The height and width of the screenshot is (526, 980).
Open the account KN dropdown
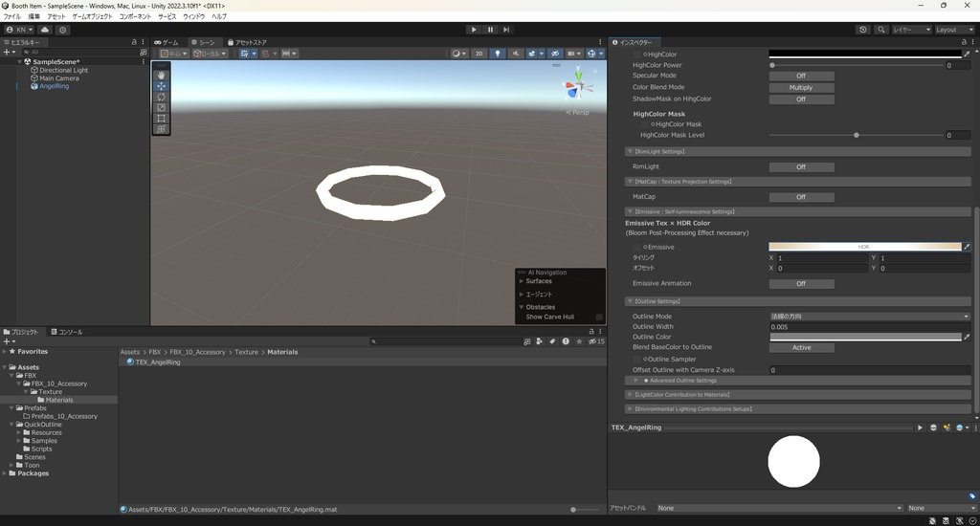click(x=19, y=30)
